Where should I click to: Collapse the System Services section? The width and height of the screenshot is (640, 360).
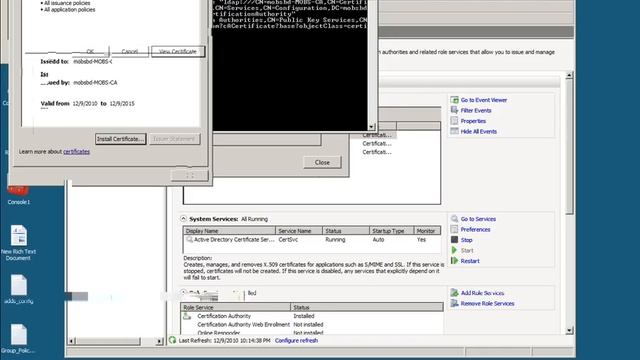pos(183,219)
